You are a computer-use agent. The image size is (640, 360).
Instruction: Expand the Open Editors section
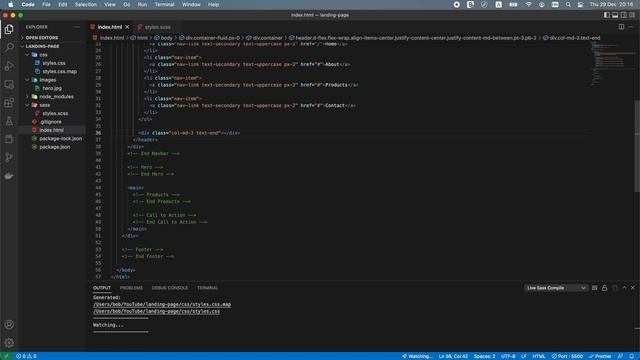(42, 38)
